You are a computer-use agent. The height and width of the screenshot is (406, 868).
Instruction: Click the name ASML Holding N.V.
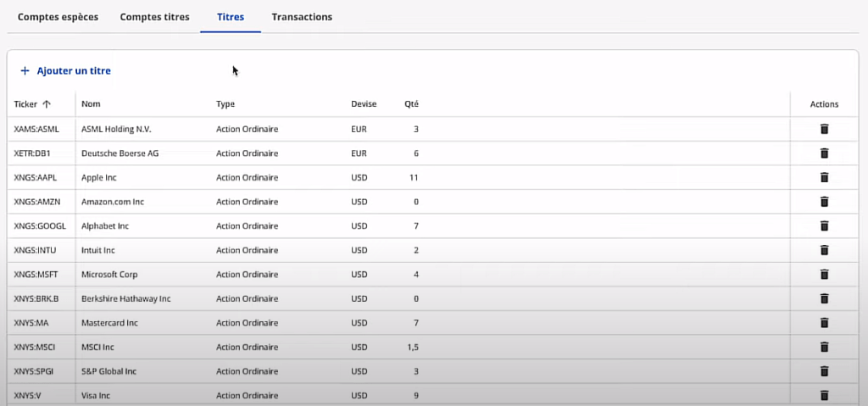click(x=116, y=129)
